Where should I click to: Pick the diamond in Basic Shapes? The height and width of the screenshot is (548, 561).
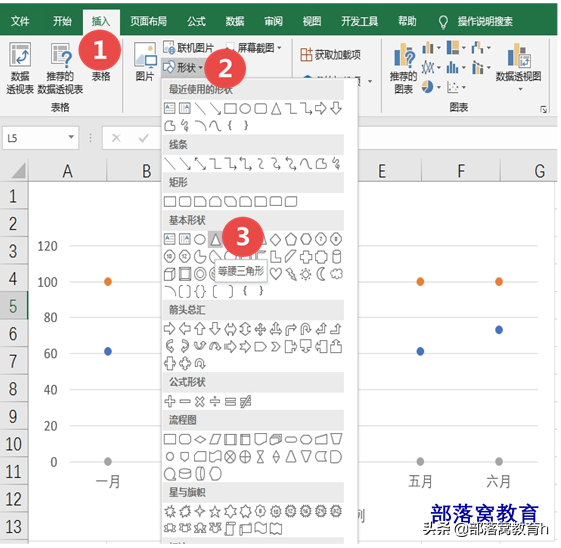tap(275, 239)
